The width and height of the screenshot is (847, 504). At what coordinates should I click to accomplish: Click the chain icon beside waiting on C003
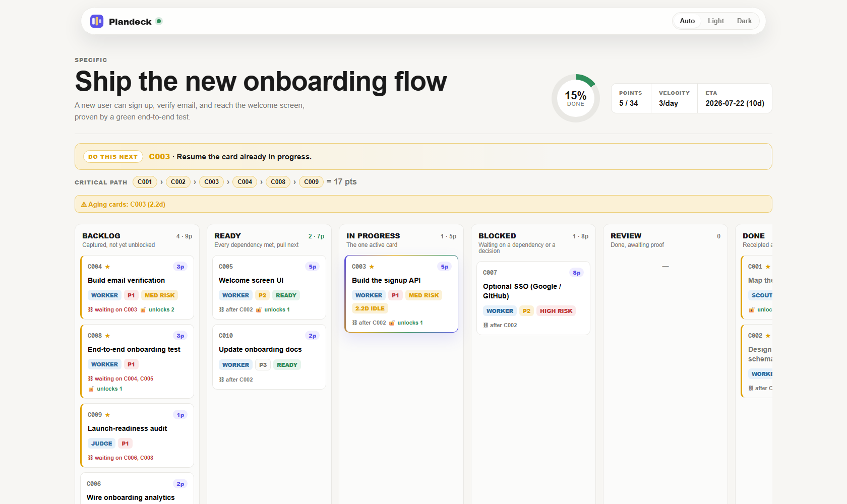[90, 310]
